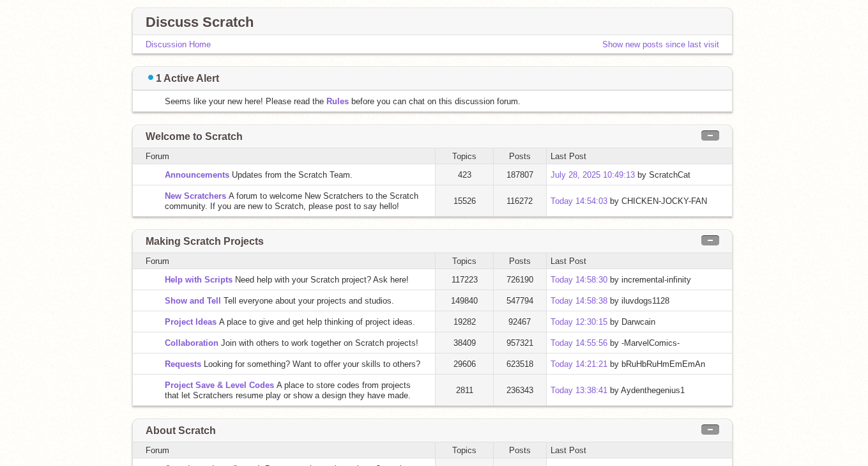Click Requests topic count 29606

pyautogui.click(x=464, y=364)
